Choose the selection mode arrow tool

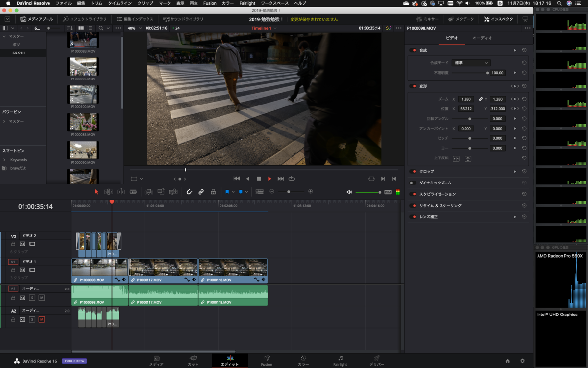pyautogui.click(x=96, y=192)
